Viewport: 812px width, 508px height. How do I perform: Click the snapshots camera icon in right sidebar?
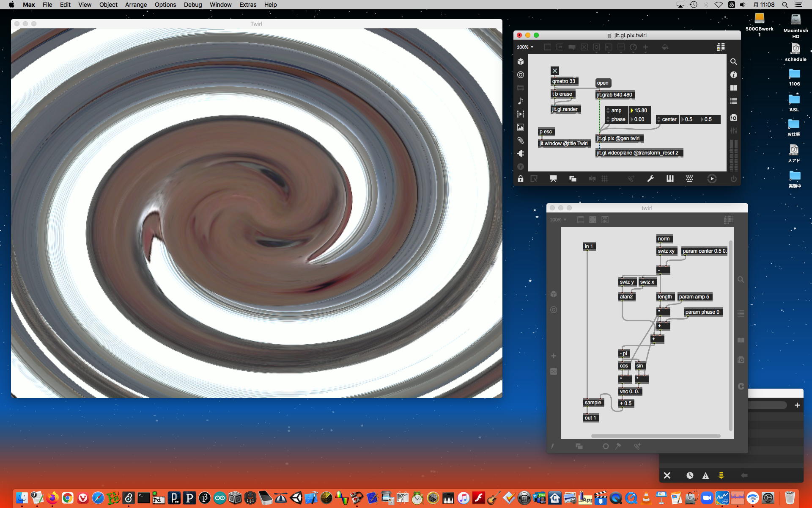tap(734, 118)
